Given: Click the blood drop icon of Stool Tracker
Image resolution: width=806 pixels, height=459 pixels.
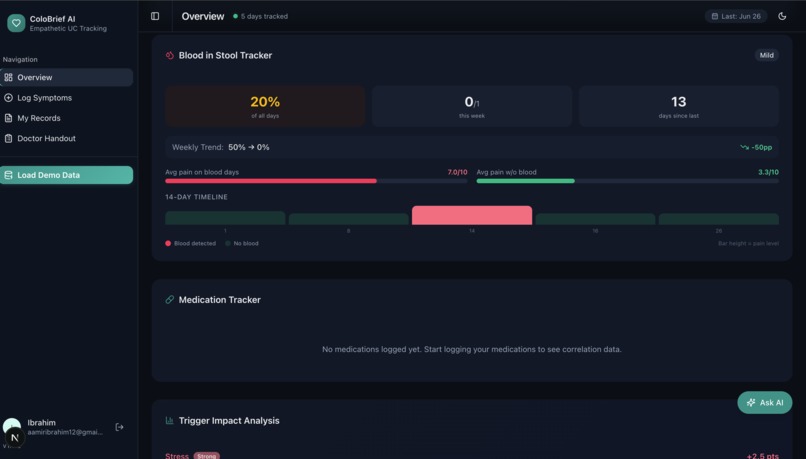Looking at the screenshot, I should pos(170,56).
